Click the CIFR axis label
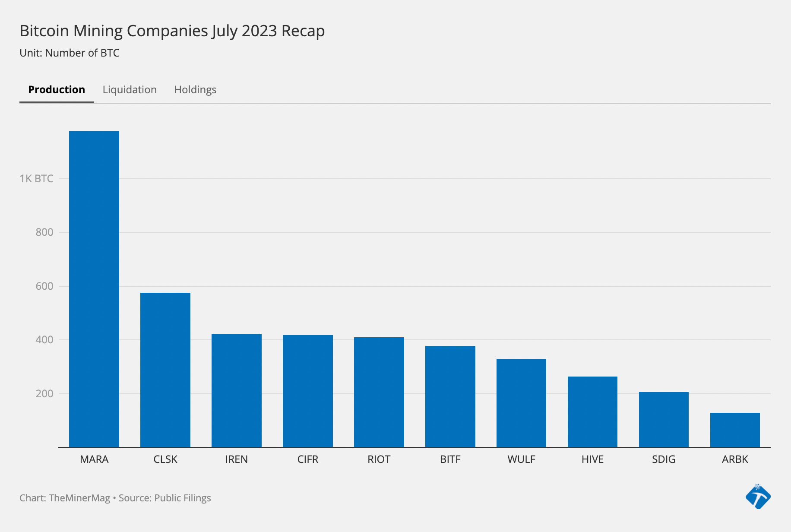 308,459
